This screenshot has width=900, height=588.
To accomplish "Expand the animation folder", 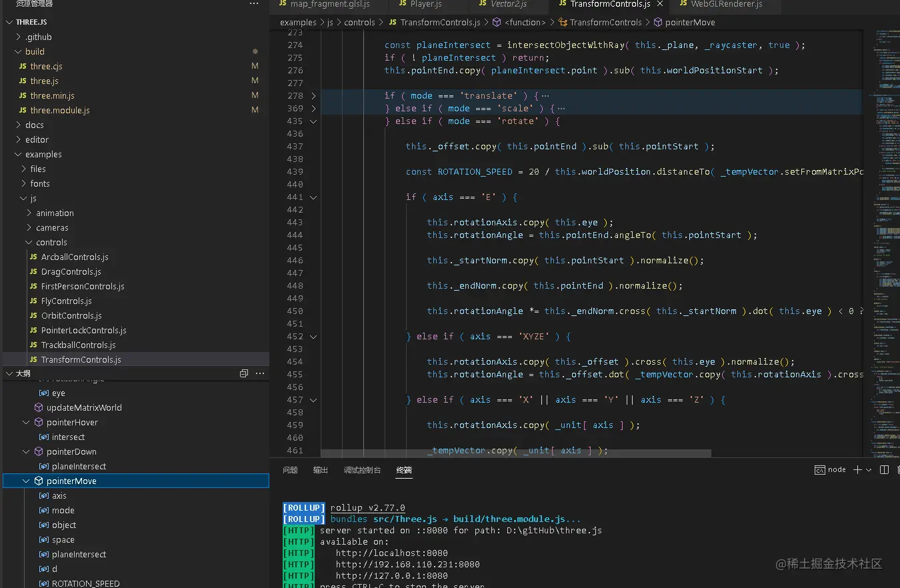I will tap(29, 213).
